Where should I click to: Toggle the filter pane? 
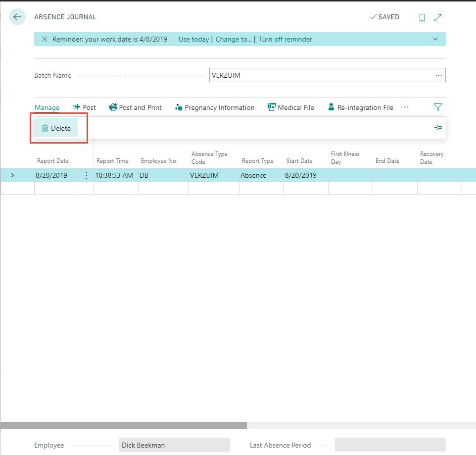pos(437,107)
